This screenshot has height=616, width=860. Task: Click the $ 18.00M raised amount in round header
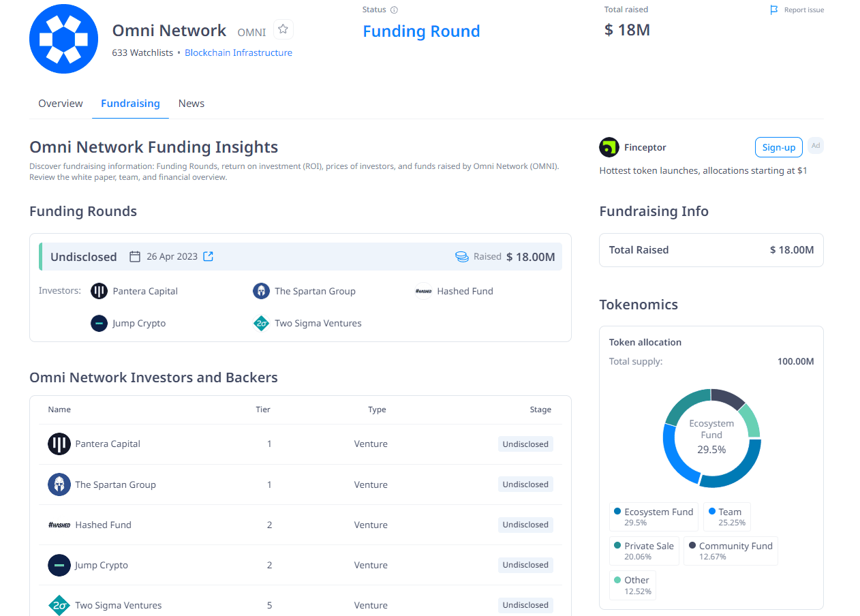531,257
